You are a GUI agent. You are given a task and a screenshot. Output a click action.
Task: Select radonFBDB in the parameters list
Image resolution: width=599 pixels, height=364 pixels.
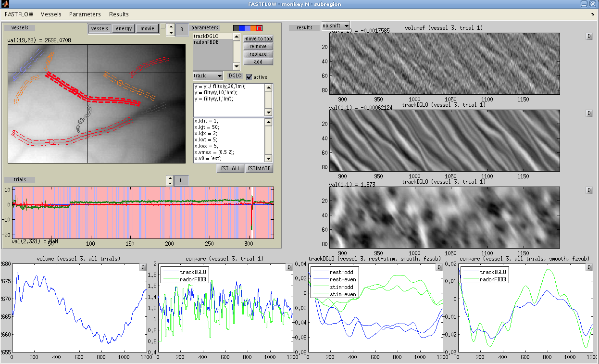pyautogui.click(x=207, y=42)
